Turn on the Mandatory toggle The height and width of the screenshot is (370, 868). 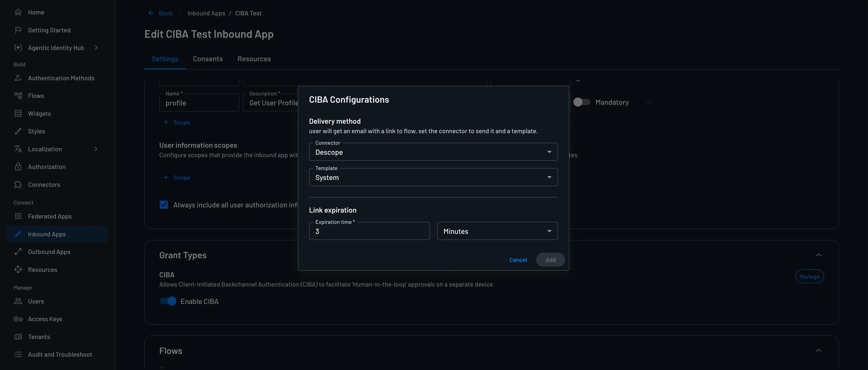pyautogui.click(x=582, y=102)
